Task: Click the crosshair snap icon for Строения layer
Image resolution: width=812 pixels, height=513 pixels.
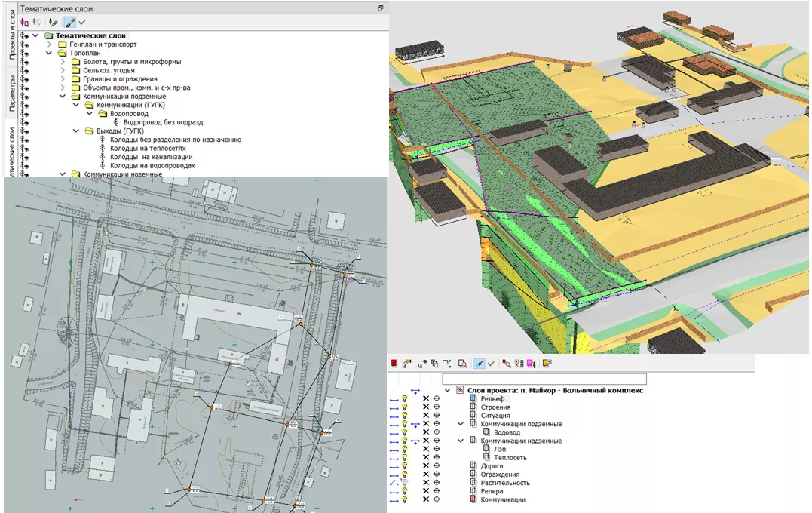Action: point(437,407)
